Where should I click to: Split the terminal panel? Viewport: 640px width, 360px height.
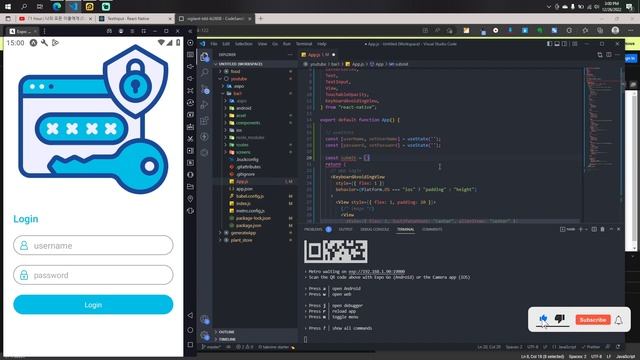[594, 229]
